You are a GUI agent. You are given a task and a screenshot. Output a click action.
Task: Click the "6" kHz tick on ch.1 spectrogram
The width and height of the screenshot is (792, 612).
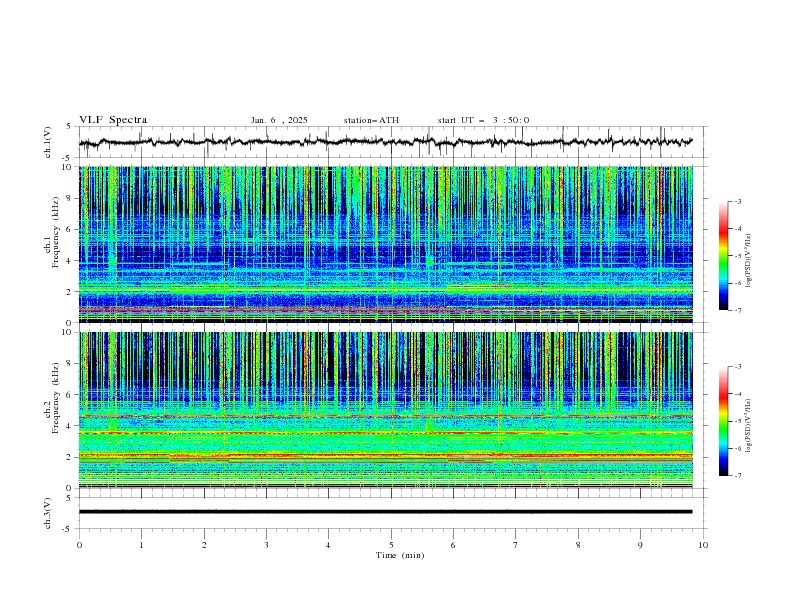[70, 230]
